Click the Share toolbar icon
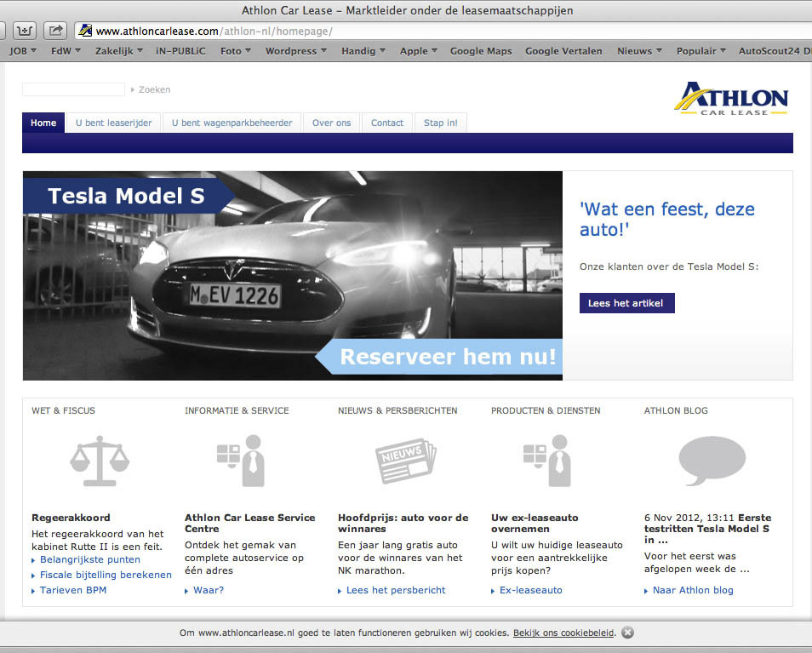The image size is (812, 653). (55, 31)
